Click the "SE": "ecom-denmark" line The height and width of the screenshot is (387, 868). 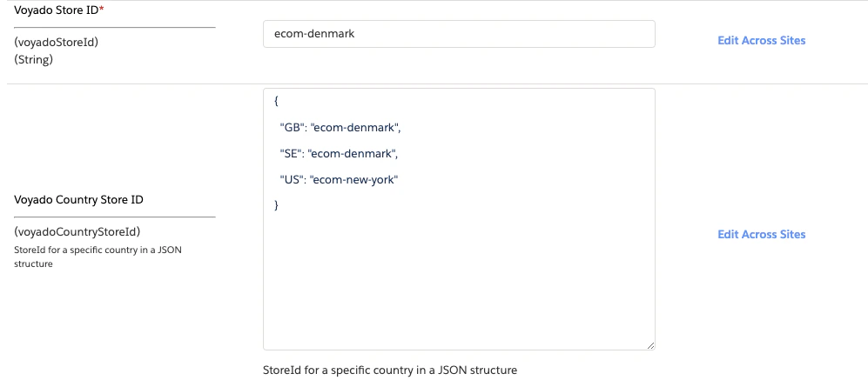click(339, 154)
